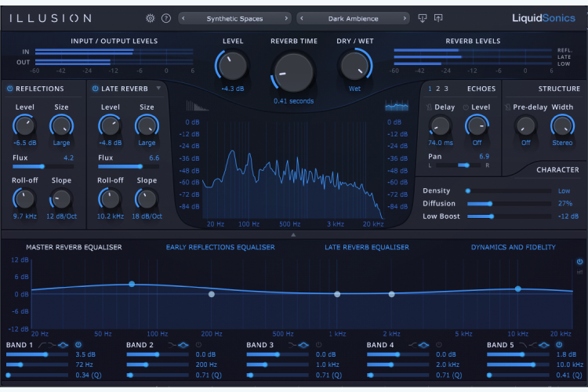Screen dimensions: 588x392
Task: Go to previous preset before Dark Ambience
Action: tap(302, 18)
